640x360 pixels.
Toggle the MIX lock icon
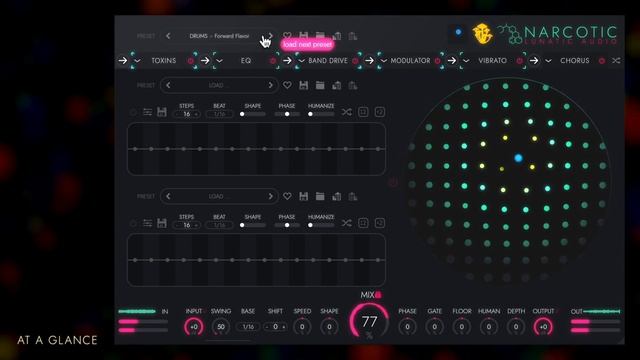pos(378,294)
